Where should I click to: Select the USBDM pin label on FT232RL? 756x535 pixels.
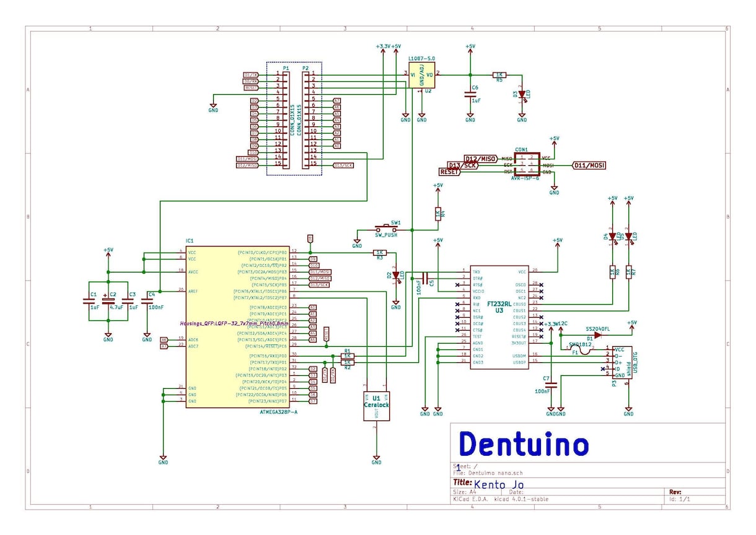519,355
